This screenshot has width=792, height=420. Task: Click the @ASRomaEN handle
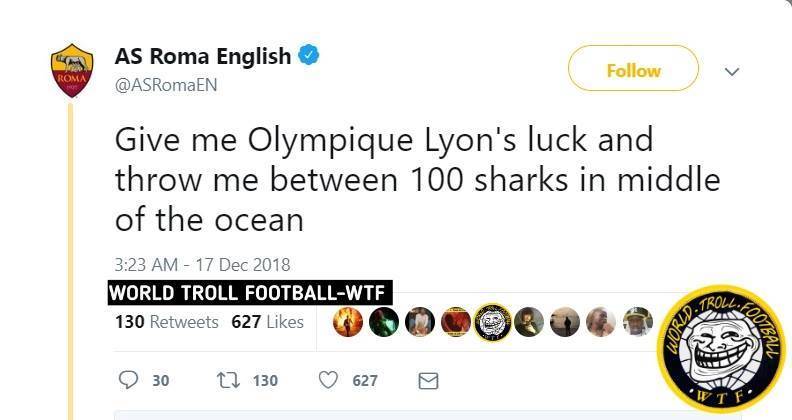tap(166, 84)
